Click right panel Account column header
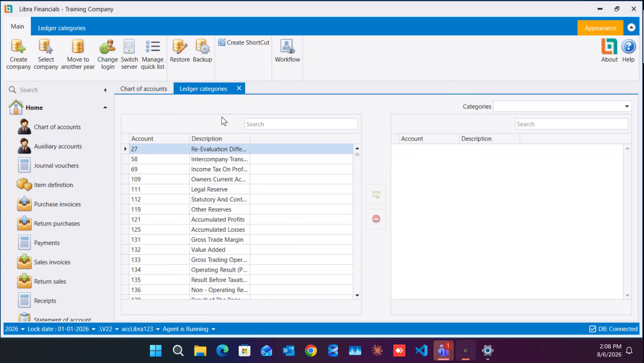 (x=429, y=139)
